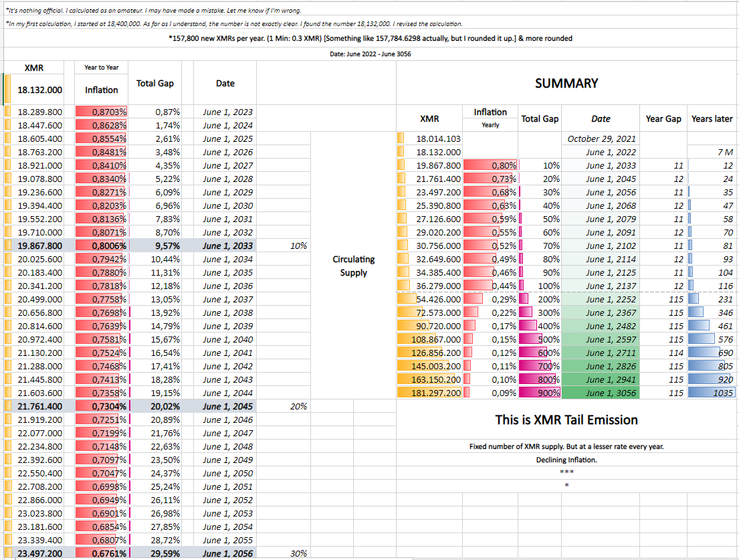Select the summary total gap 400% cell

(540, 326)
